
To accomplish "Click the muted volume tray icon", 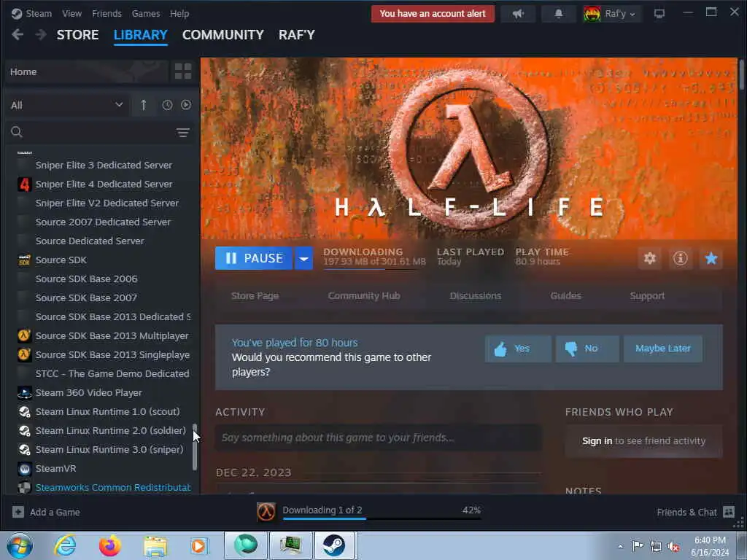I will coord(673,547).
